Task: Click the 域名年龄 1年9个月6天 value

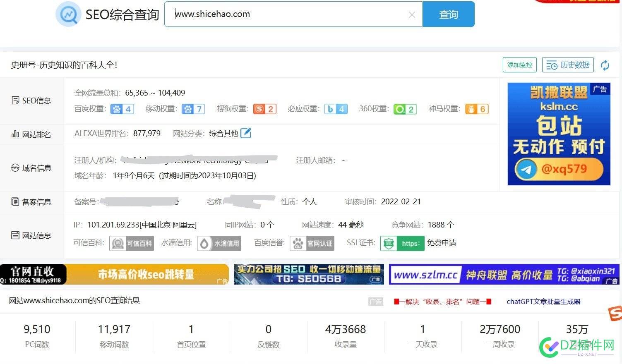Action: coord(134,176)
